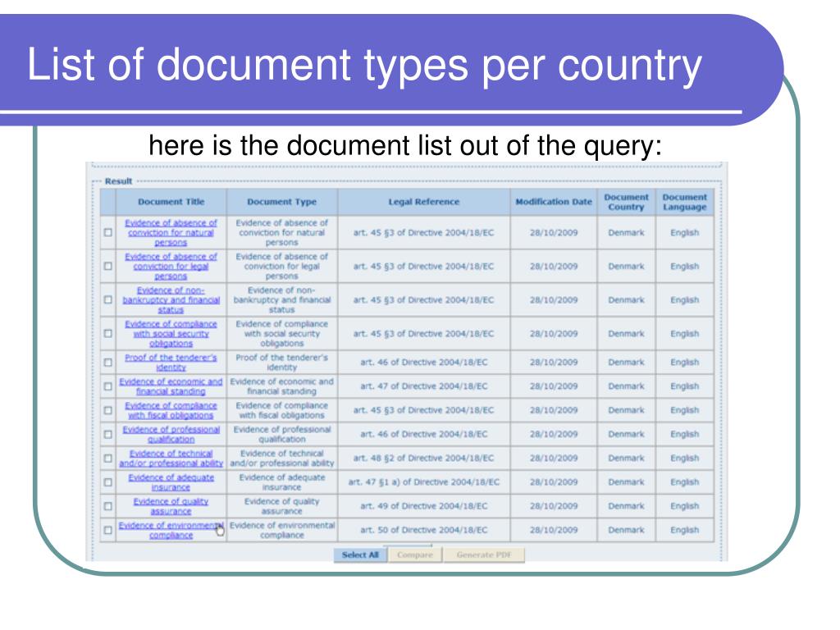840x630 pixels.
Task: Click the Generate PDF button
Action: (484, 555)
